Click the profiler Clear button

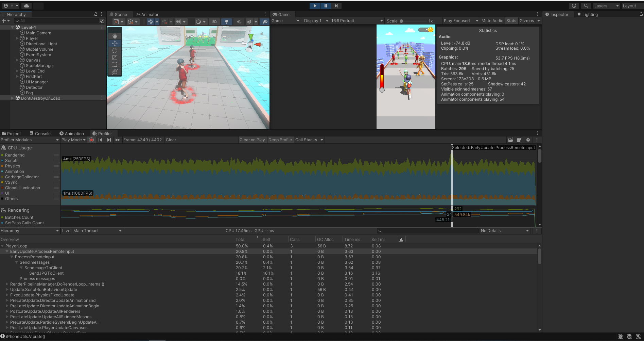click(171, 140)
